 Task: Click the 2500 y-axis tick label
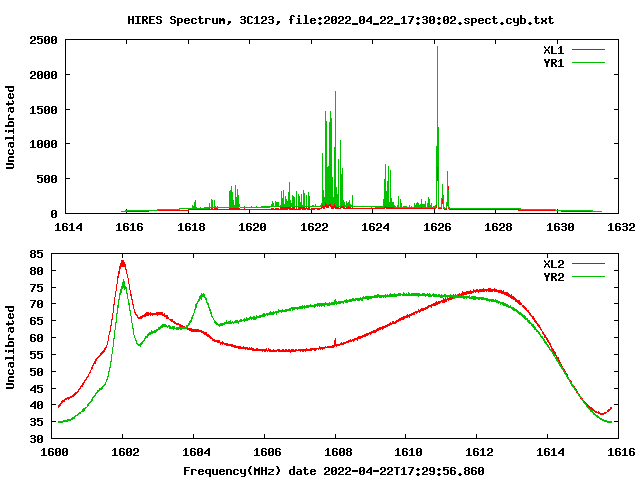[43, 40]
